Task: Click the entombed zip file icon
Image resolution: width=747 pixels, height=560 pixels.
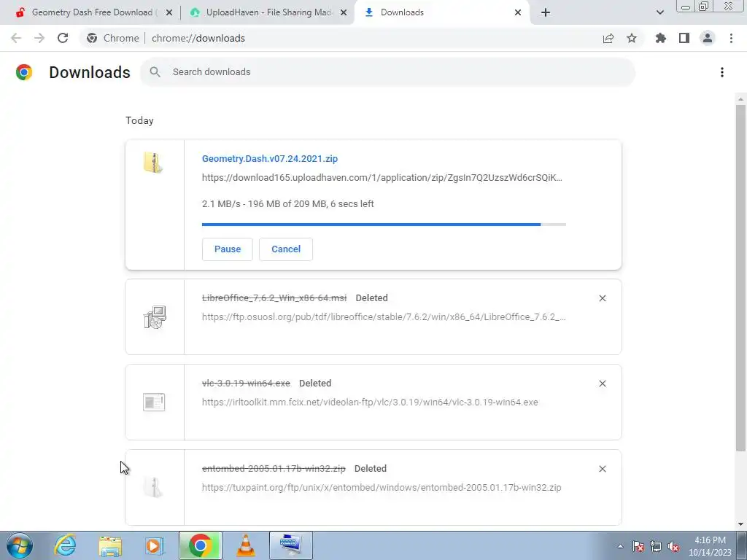Action: click(x=153, y=487)
